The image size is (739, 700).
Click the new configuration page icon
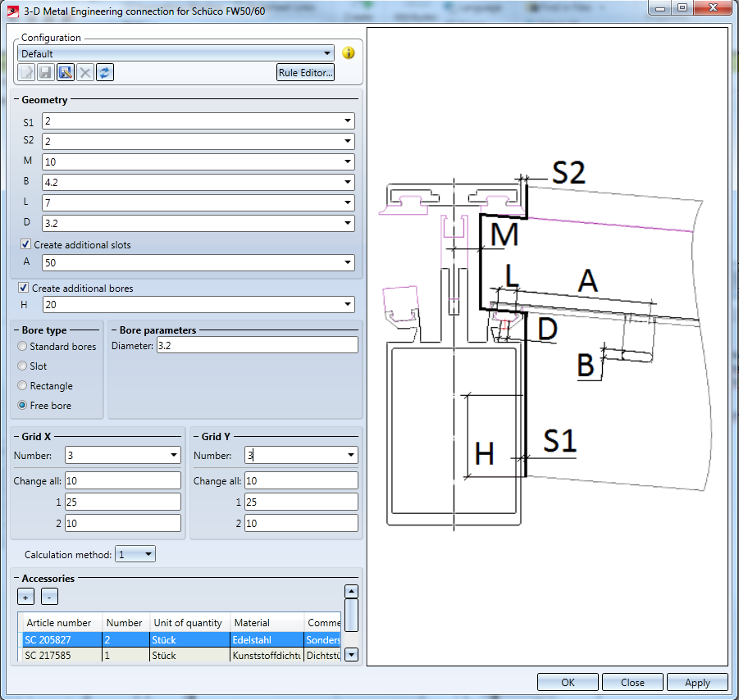tap(26, 73)
